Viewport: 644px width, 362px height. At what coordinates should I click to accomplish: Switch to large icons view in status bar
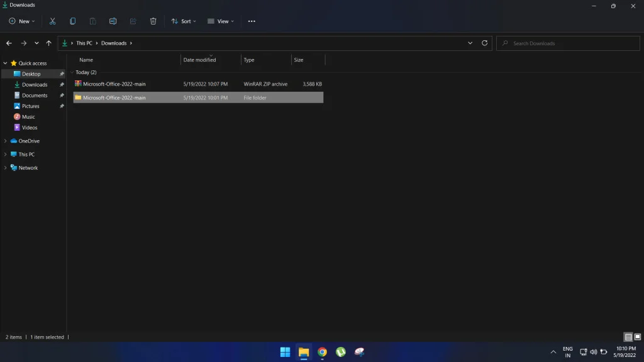point(638,337)
